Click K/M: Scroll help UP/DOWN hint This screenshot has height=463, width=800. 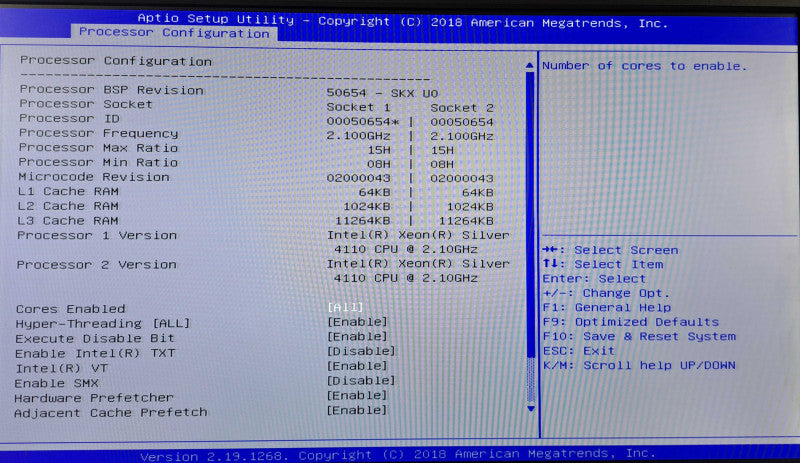point(639,365)
